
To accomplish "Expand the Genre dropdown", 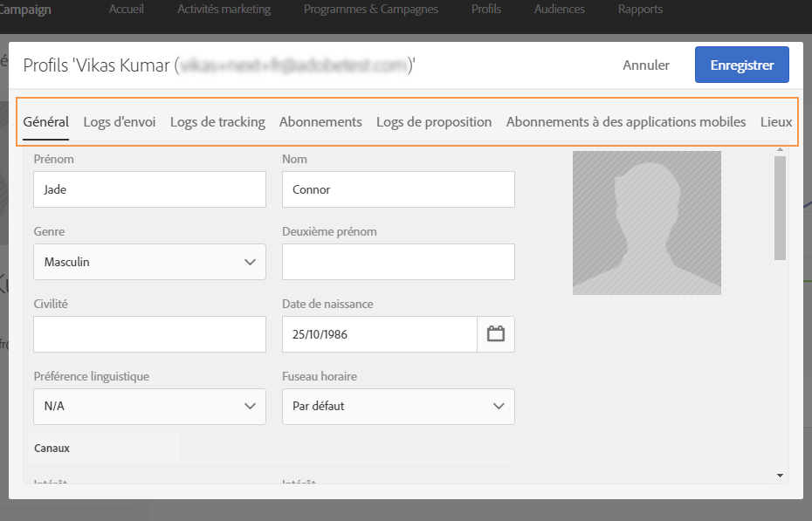I will (149, 262).
